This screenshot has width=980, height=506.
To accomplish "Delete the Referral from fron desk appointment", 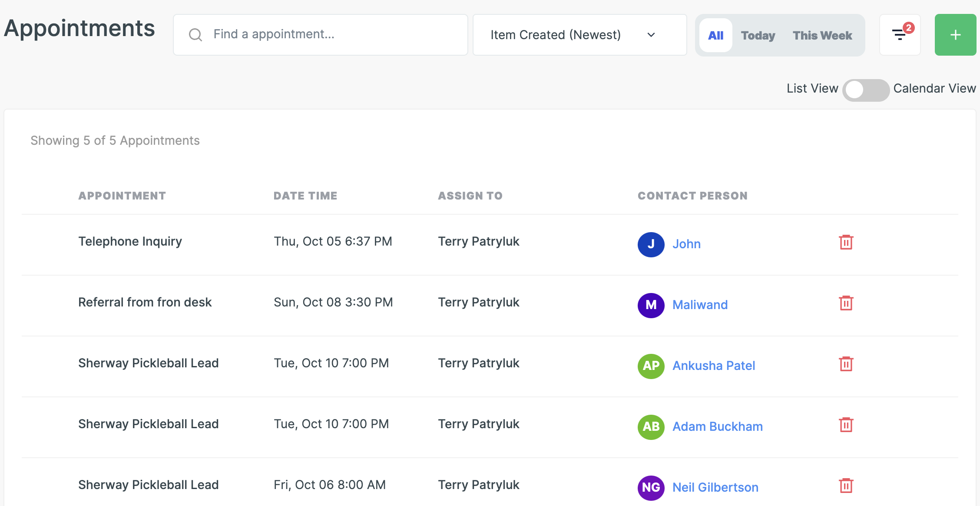I will pyautogui.click(x=846, y=303).
